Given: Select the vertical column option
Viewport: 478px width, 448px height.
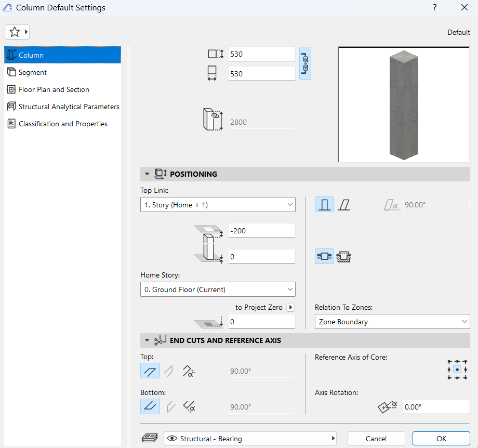Looking at the screenshot, I should point(324,205).
